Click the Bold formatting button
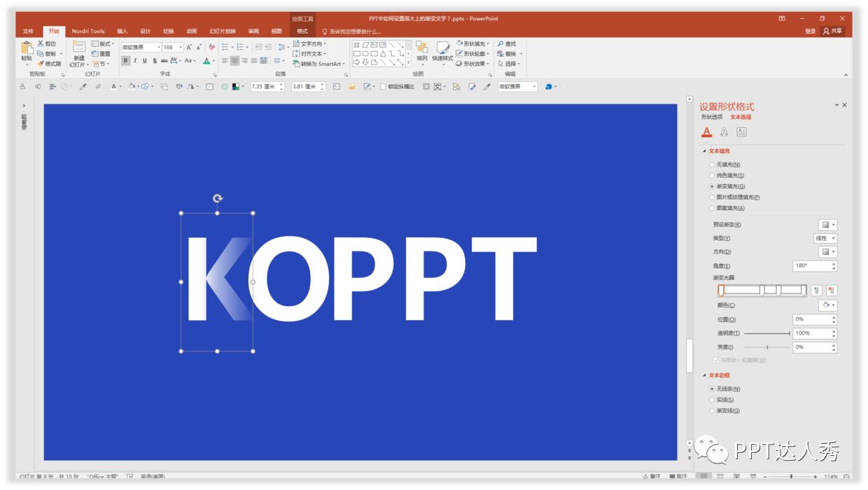 pyautogui.click(x=126, y=61)
